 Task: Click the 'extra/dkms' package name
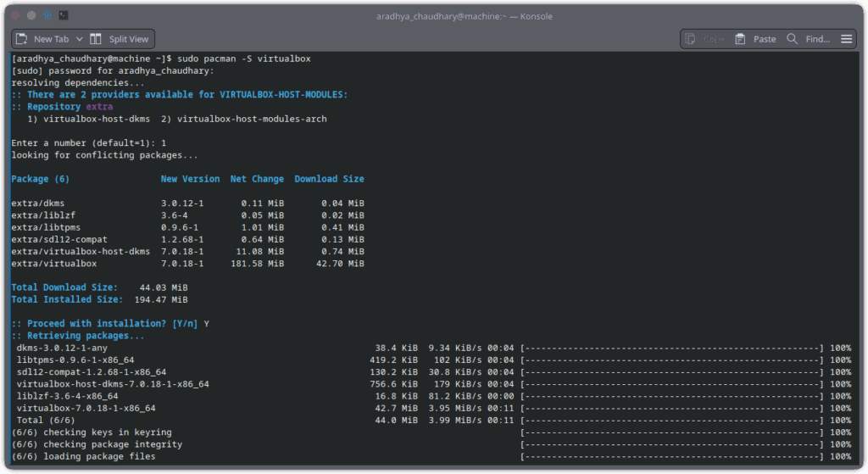[37, 204]
